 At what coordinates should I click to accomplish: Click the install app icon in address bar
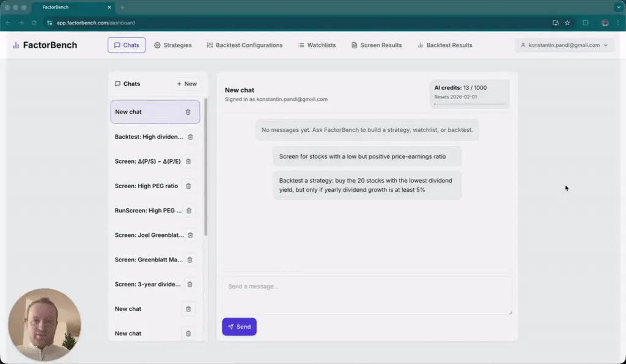555,23
